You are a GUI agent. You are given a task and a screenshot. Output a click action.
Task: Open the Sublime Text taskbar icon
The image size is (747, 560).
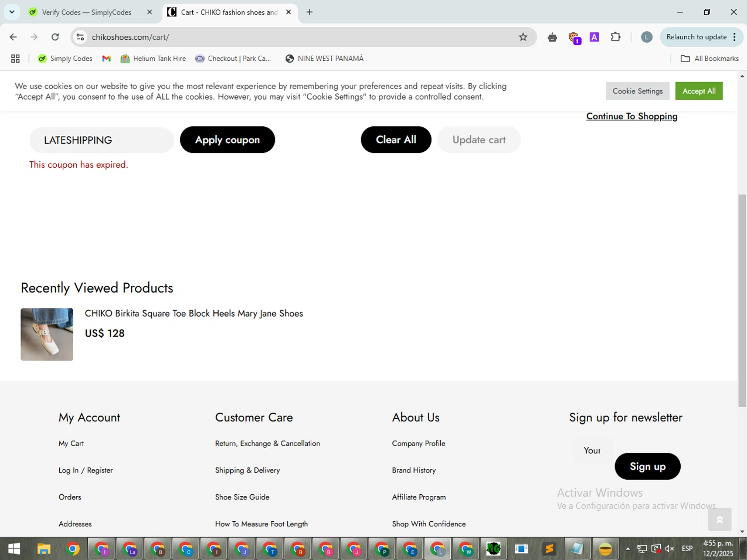pos(549,549)
